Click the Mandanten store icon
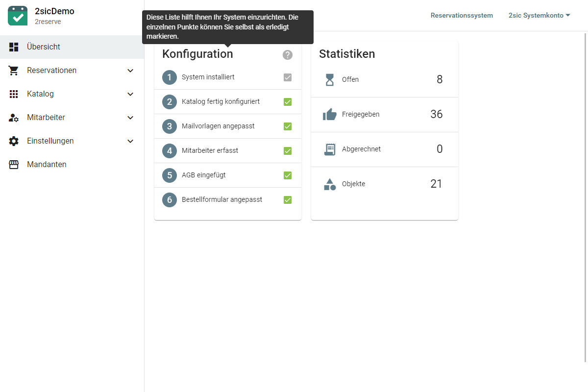This screenshot has width=588, height=392. point(14,165)
